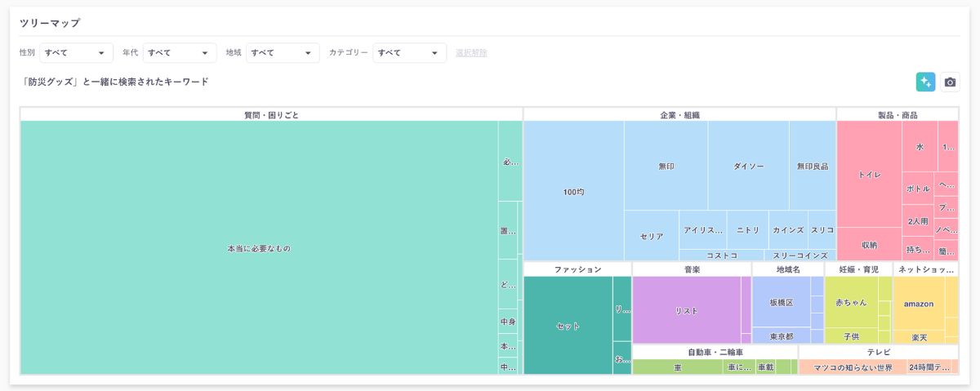This screenshot has width=980, height=391.
Task: Click the 企業・組織 category header
Action: (x=679, y=114)
